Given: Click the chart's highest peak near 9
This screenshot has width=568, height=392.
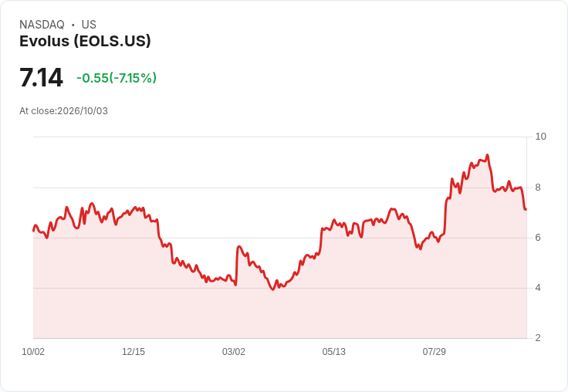Looking at the screenshot, I should pyautogui.click(x=487, y=155).
